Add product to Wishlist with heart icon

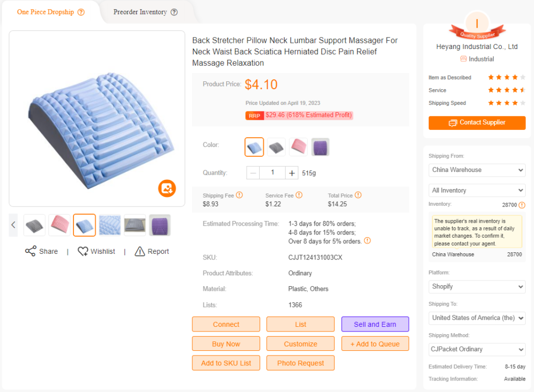[83, 251]
